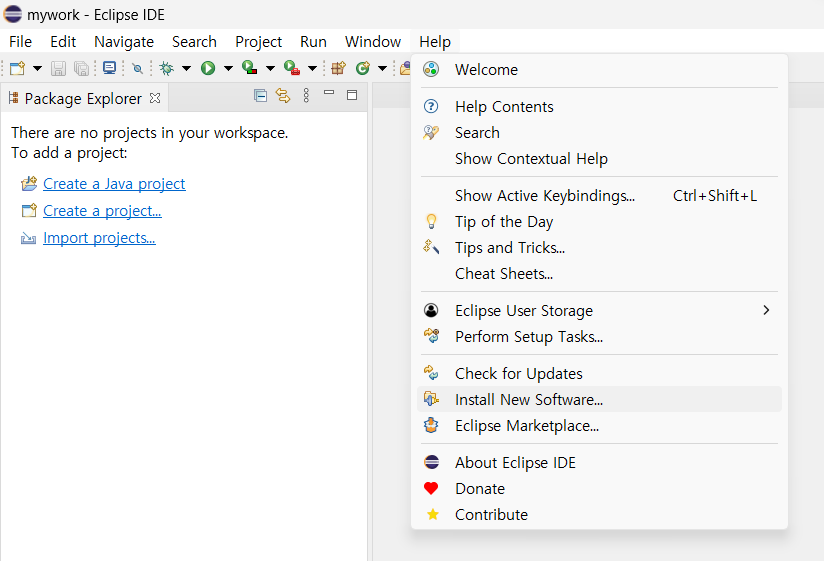
Task: Click the Coverage launch icon
Action: point(250,68)
